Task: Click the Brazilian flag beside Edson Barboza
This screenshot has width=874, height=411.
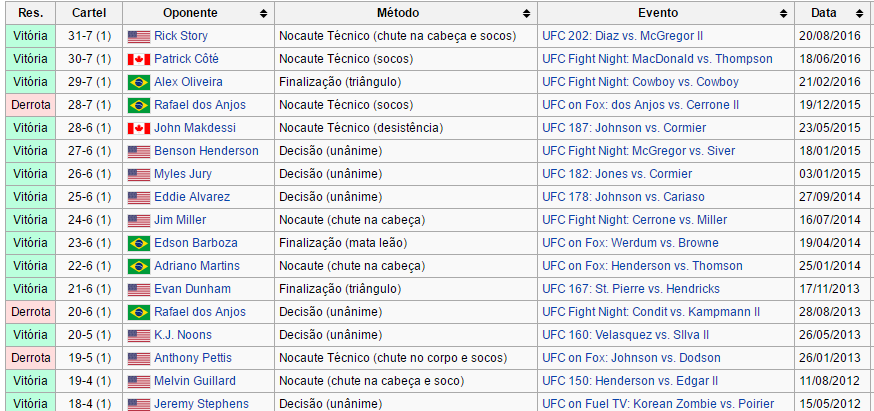Action: [x=139, y=243]
